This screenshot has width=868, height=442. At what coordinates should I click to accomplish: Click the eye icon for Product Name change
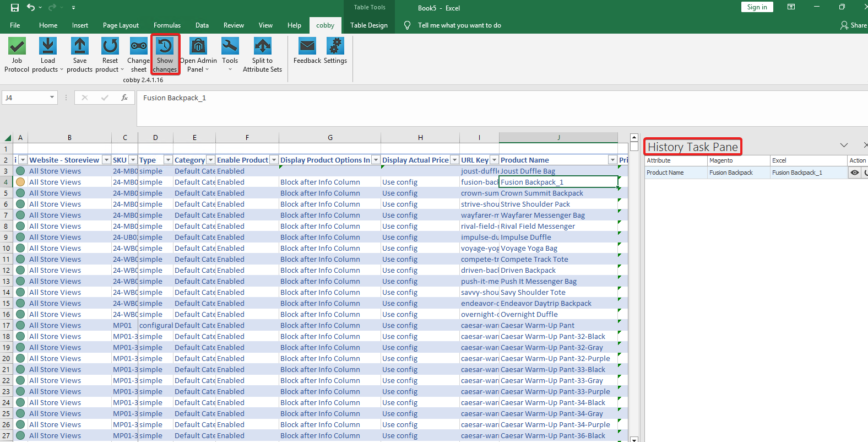point(854,173)
